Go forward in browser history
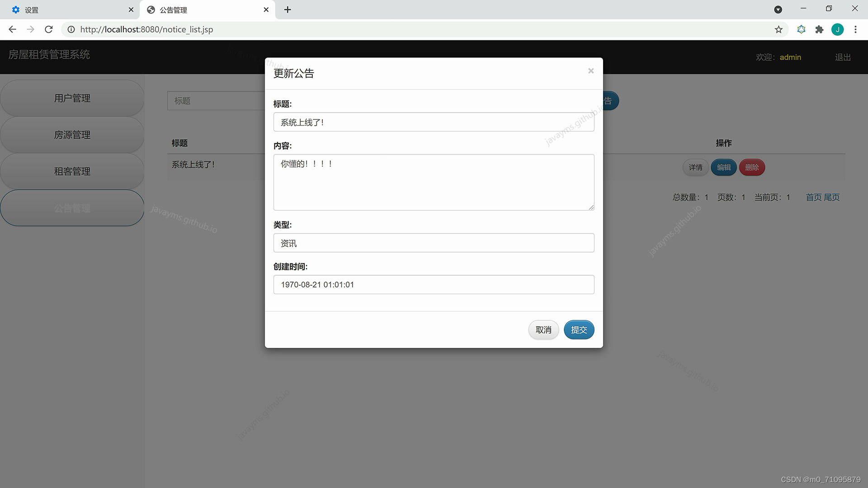868x488 pixels. pyautogui.click(x=30, y=29)
